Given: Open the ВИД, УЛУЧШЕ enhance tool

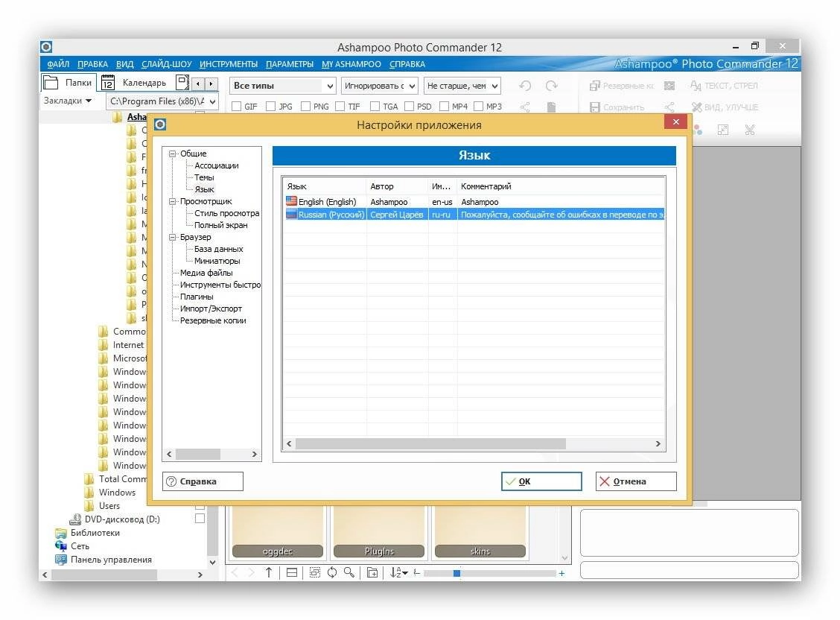Looking at the screenshot, I should [x=725, y=107].
